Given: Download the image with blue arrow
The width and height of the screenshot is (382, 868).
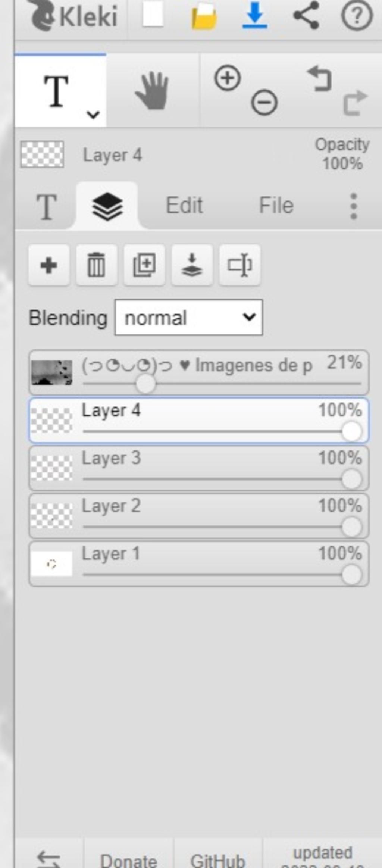Looking at the screenshot, I should click(255, 16).
